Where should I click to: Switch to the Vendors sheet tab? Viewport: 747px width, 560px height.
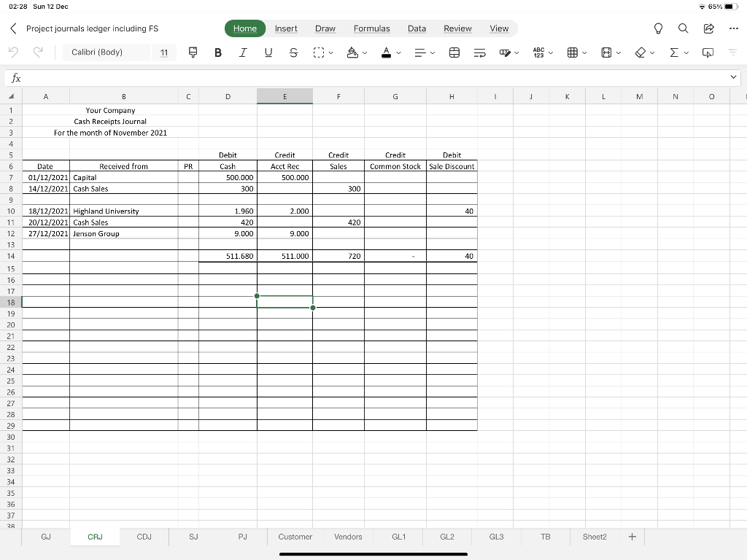point(348,537)
